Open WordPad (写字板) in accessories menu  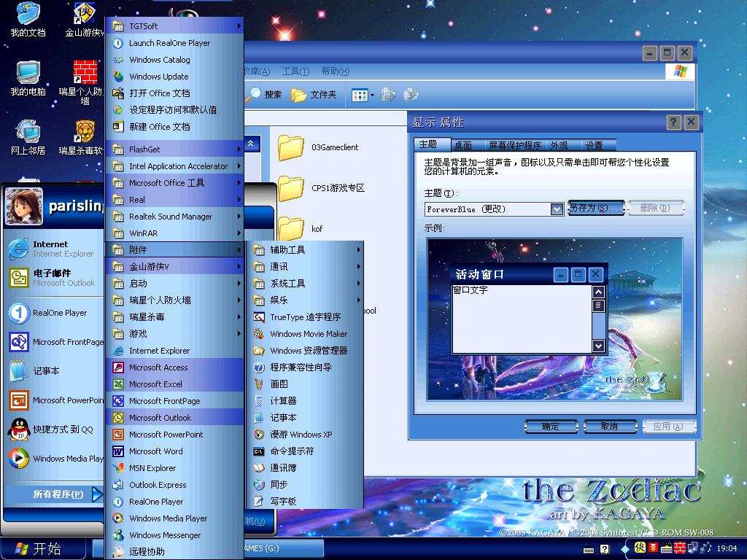point(305,502)
